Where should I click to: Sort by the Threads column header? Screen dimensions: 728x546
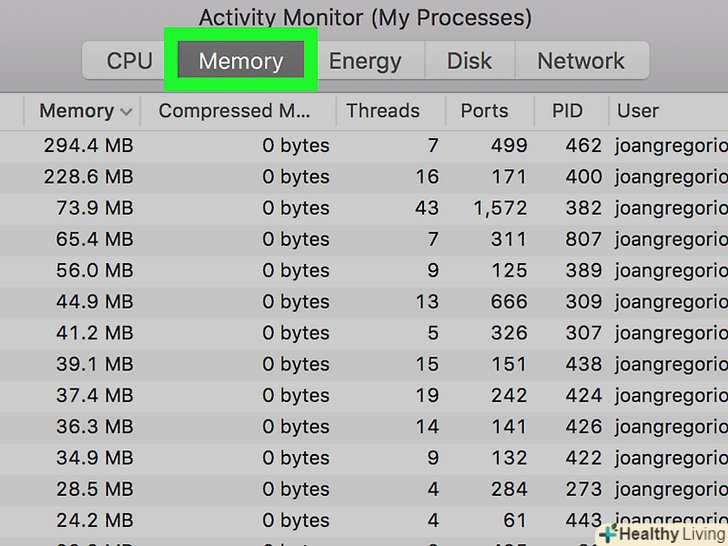(x=383, y=111)
